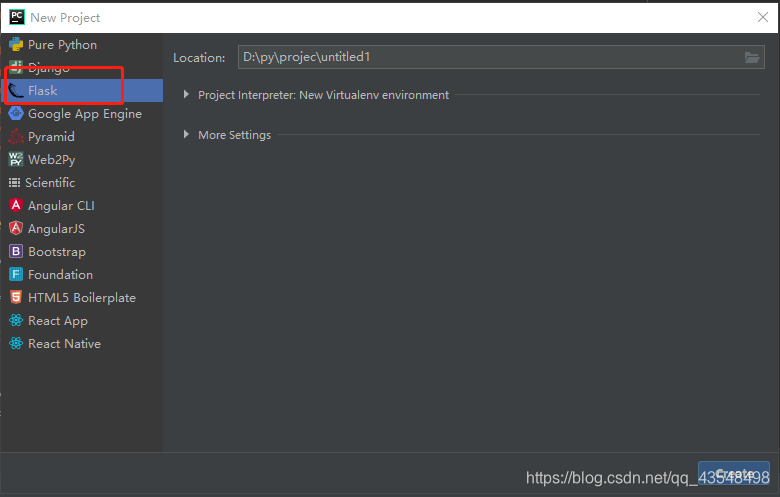Select React Native project type
The height and width of the screenshot is (497, 780).
(82, 343)
